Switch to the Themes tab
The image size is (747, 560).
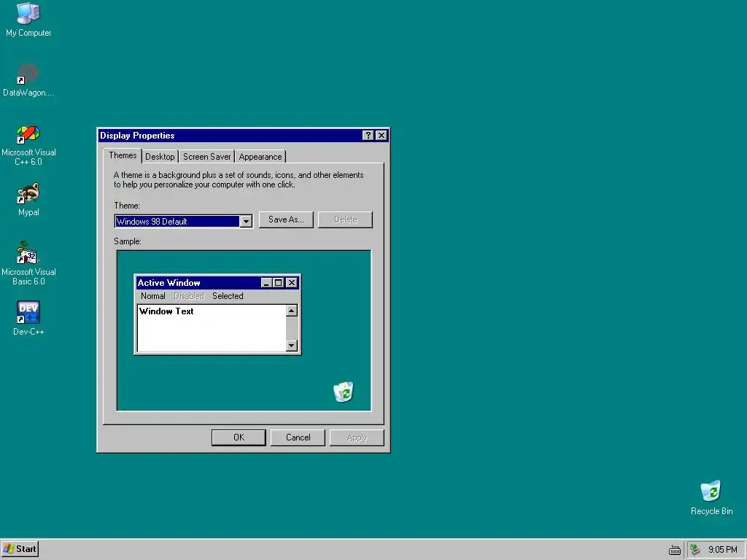coord(123,156)
